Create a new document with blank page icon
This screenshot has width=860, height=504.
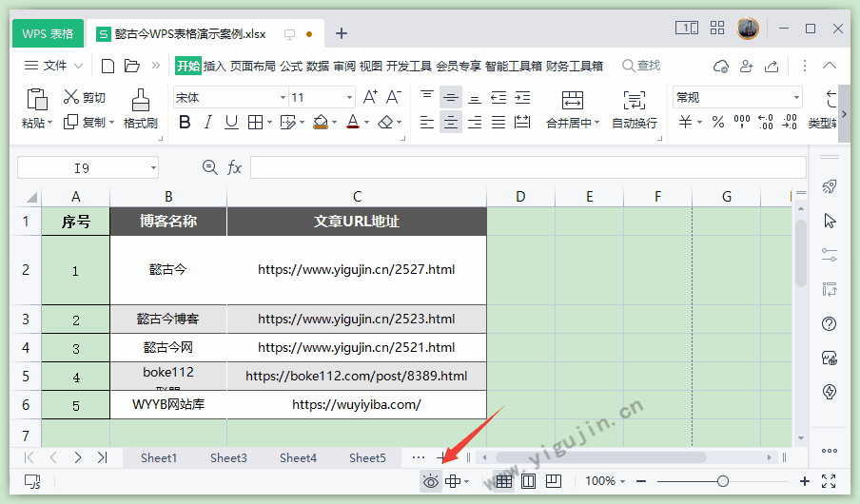(108, 67)
